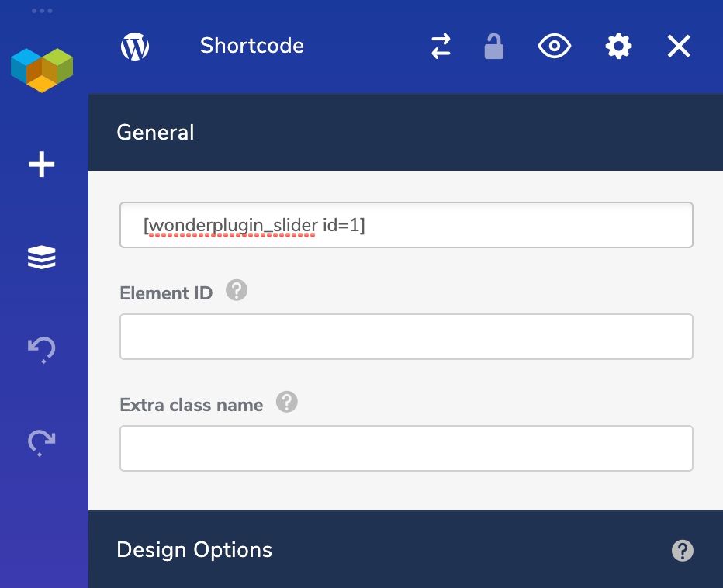
Task: Open help for Extra class name
Action: [x=285, y=402]
